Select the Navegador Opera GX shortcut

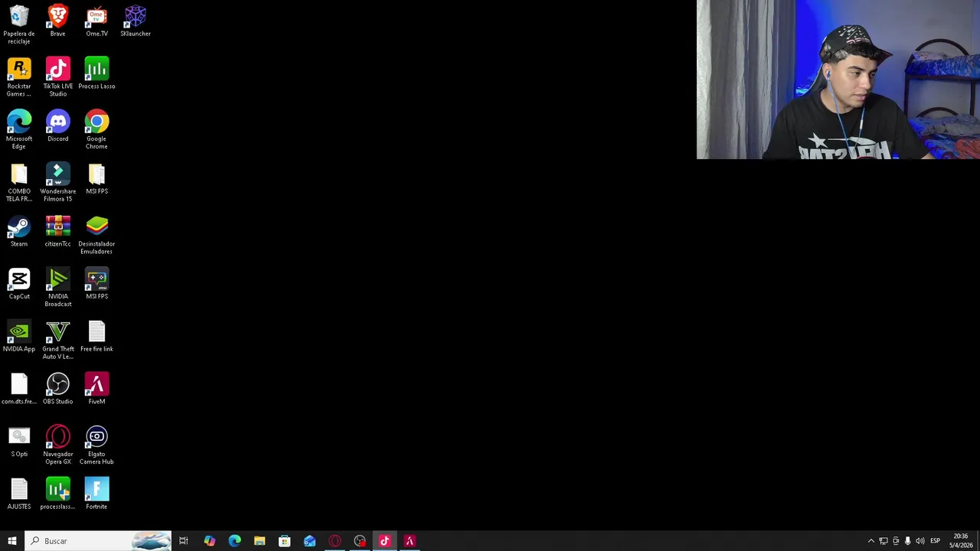pos(58,445)
